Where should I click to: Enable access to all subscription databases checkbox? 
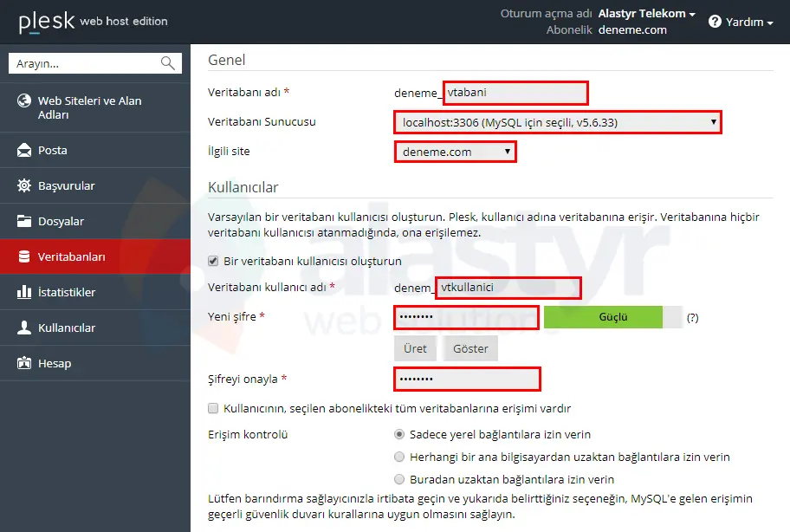[x=211, y=408]
